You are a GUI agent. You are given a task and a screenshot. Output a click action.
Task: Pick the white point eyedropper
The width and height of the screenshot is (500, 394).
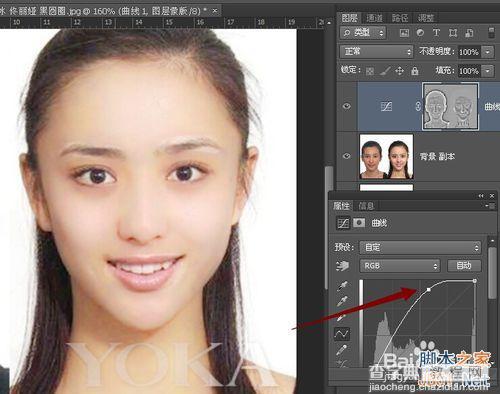(x=342, y=317)
